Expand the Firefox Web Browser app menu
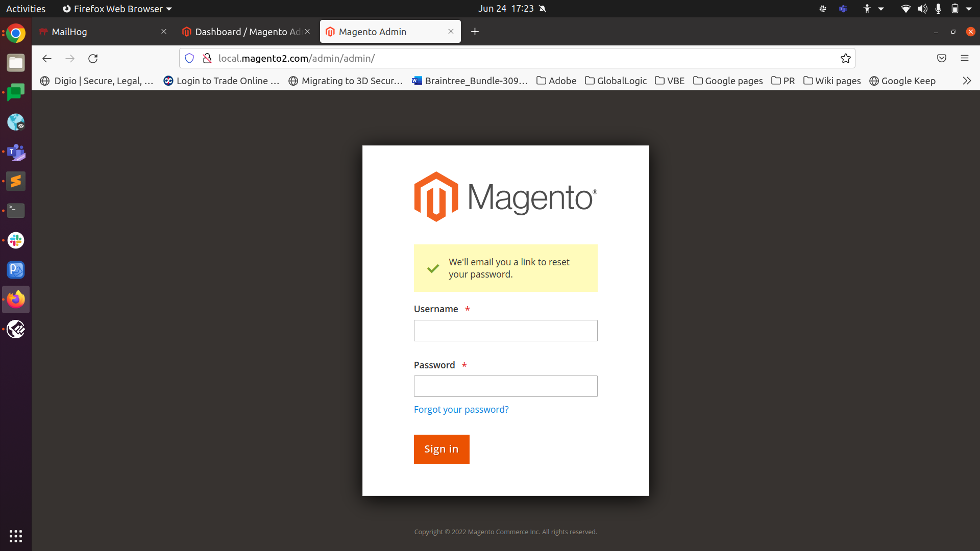This screenshot has height=551, width=980. pos(117,9)
